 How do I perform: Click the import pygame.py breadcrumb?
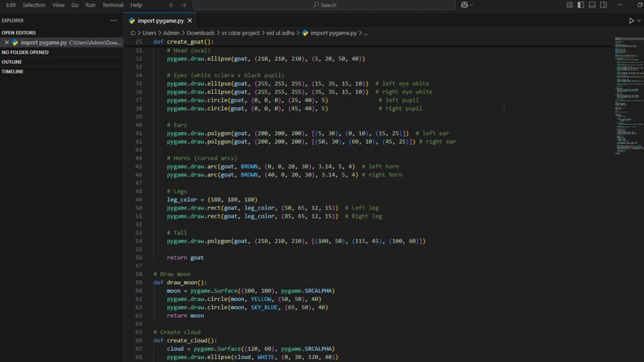point(329,33)
